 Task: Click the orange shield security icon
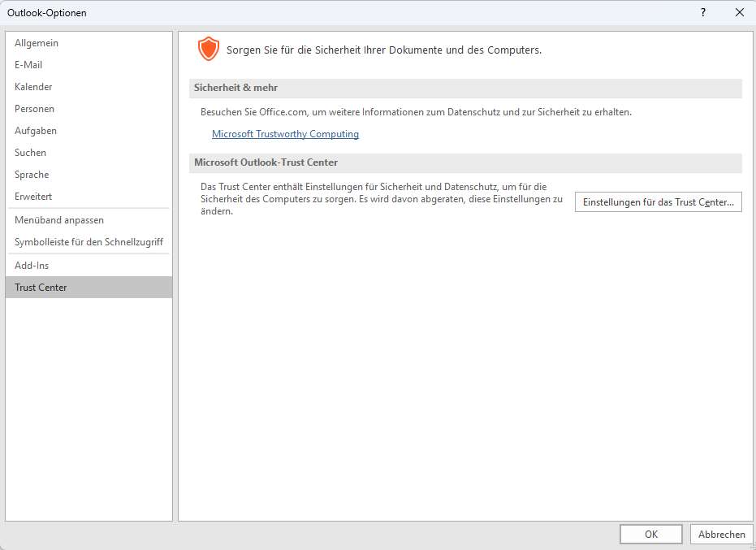(x=208, y=50)
